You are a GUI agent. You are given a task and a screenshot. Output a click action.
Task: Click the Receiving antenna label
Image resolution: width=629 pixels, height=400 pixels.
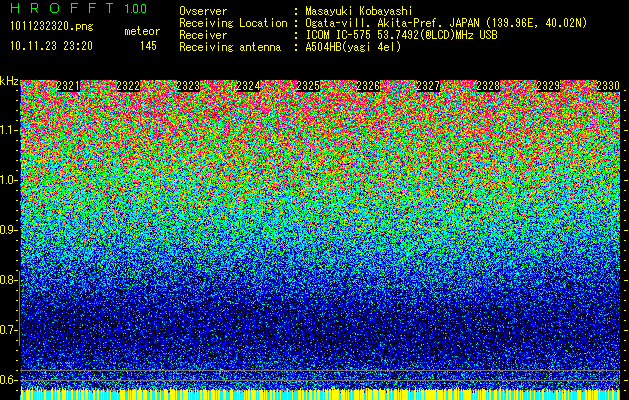[x=230, y=47]
